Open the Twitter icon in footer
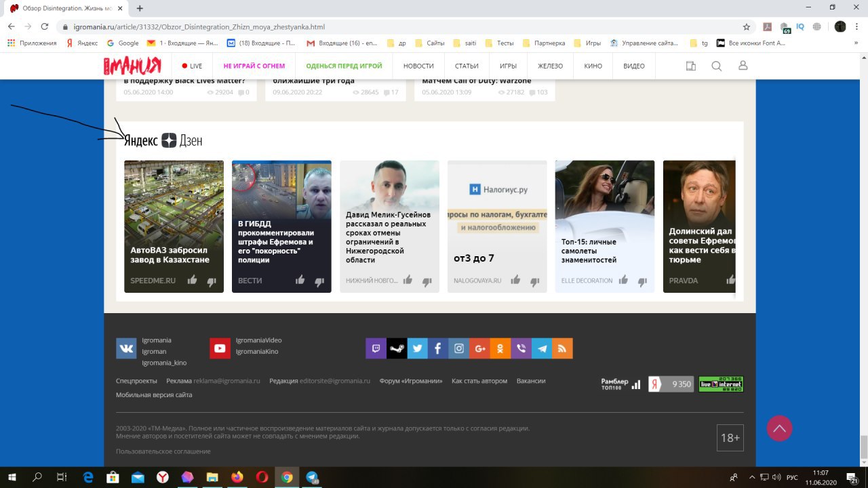The width and height of the screenshot is (868, 488). coord(417,348)
